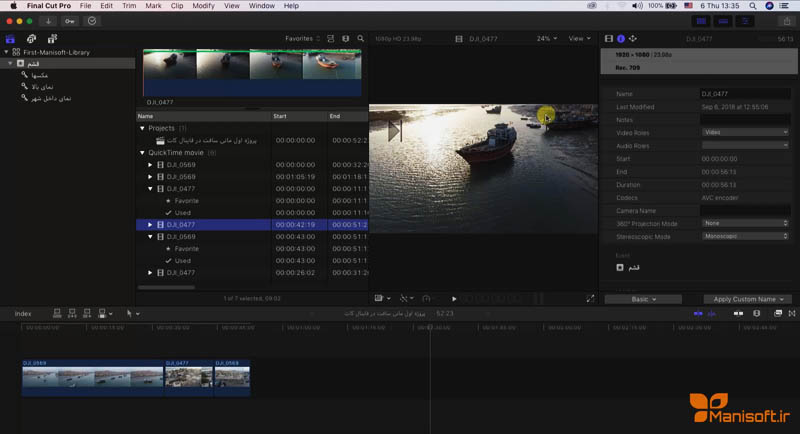
Task: Open Titles and Generators sidebar icon
Action: tap(52, 39)
